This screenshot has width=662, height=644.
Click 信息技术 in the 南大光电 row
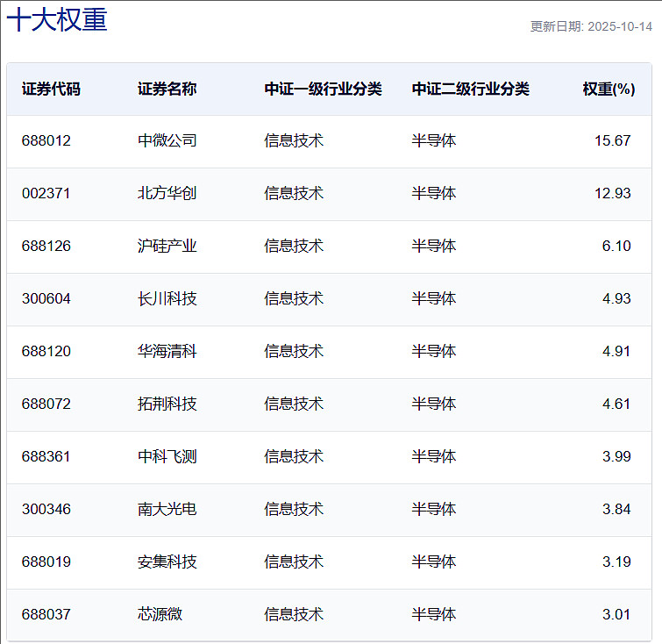pyautogui.click(x=294, y=509)
